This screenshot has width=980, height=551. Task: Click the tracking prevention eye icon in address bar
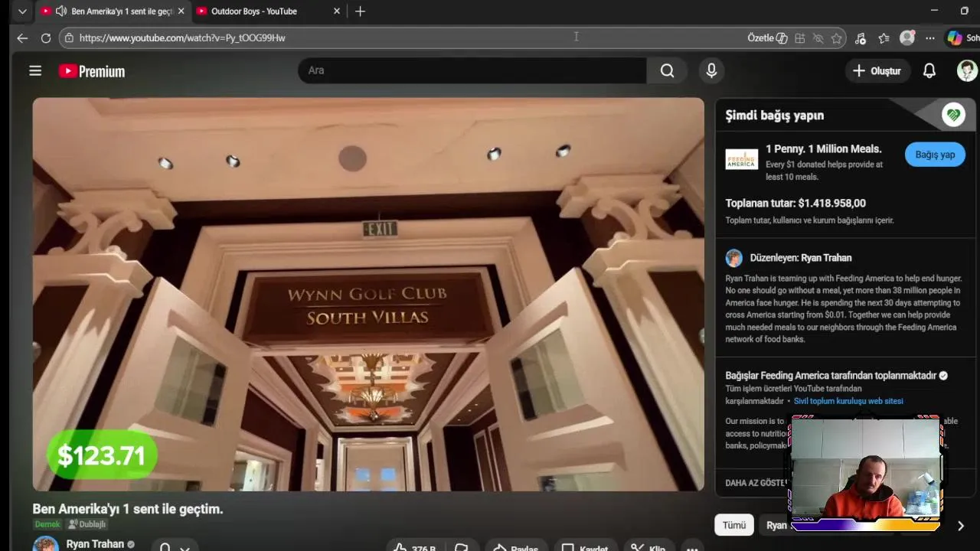tap(818, 37)
